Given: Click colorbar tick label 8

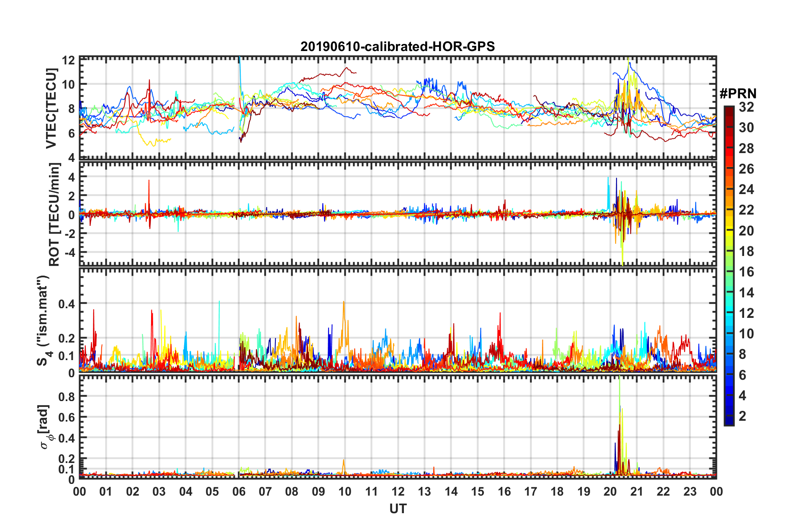Looking at the screenshot, I should point(742,354).
